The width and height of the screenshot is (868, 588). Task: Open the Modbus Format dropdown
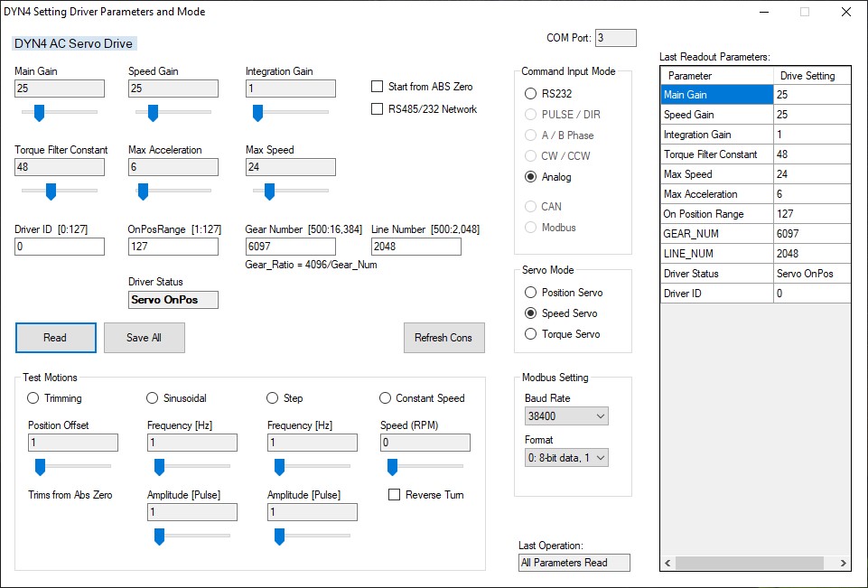pos(566,457)
